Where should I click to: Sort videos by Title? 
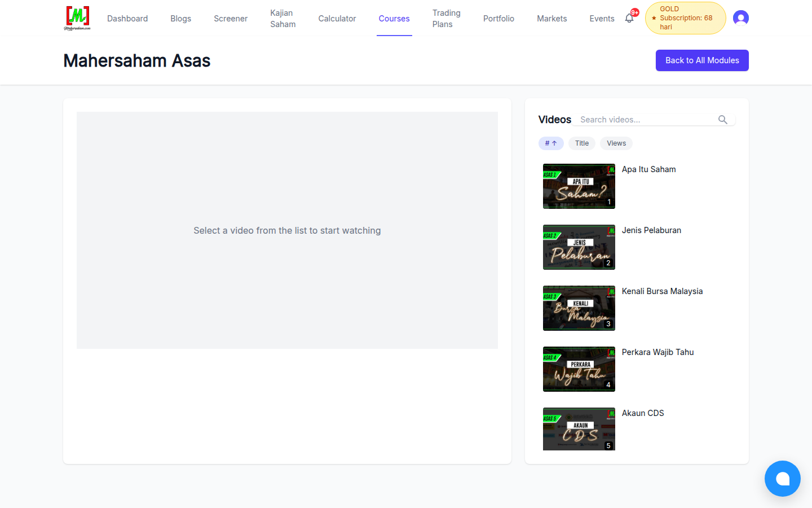click(x=582, y=143)
